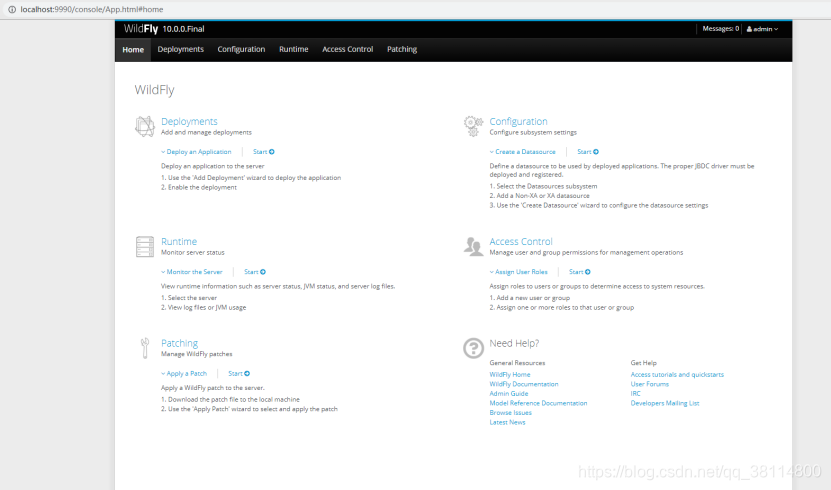Open the Configuration tab in navigation bar

(x=241, y=49)
